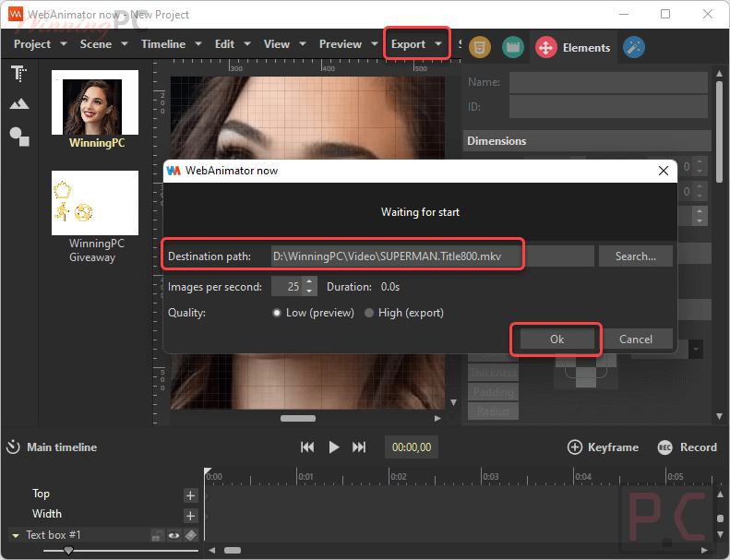Click the timeline horizontal scrollbar thumb

click(x=233, y=550)
